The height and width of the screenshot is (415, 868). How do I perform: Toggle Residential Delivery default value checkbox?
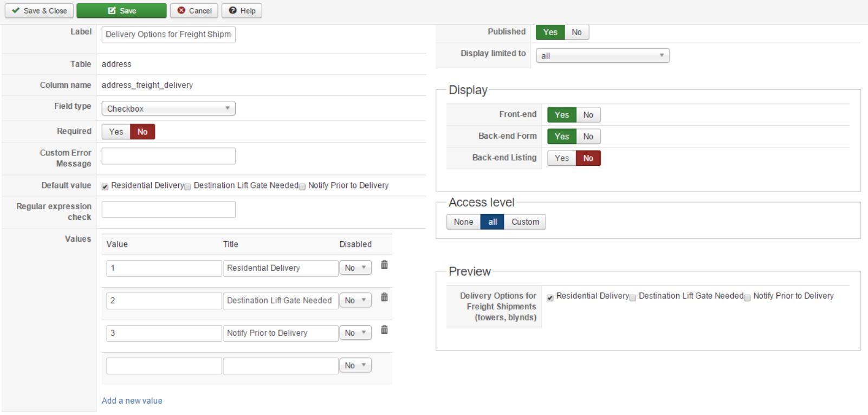[x=105, y=187]
